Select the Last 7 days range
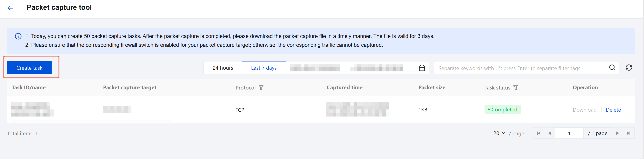644x159 pixels. (264, 68)
